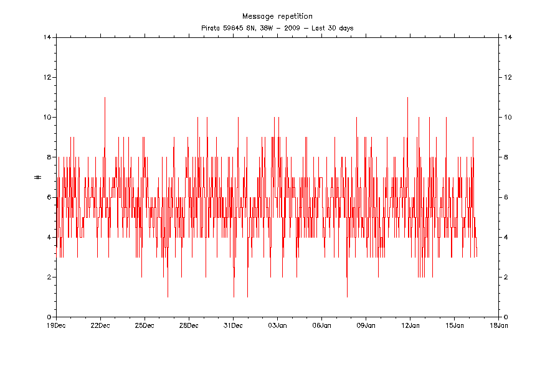This screenshot has height=392, width=555.
Task: Click the 18Jan x-axis label
Action: click(498, 325)
